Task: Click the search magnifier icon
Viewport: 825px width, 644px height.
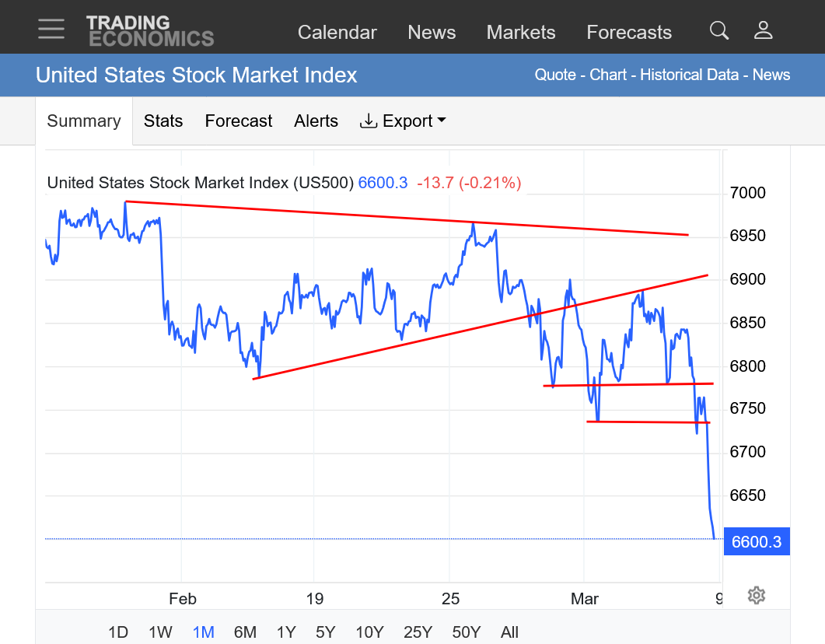Action: [x=719, y=30]
